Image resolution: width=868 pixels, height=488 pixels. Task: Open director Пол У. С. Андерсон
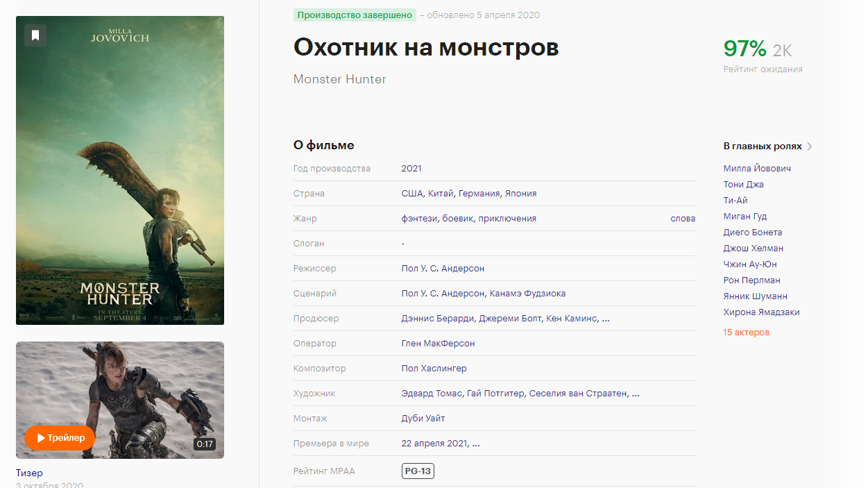click(443, 269)
